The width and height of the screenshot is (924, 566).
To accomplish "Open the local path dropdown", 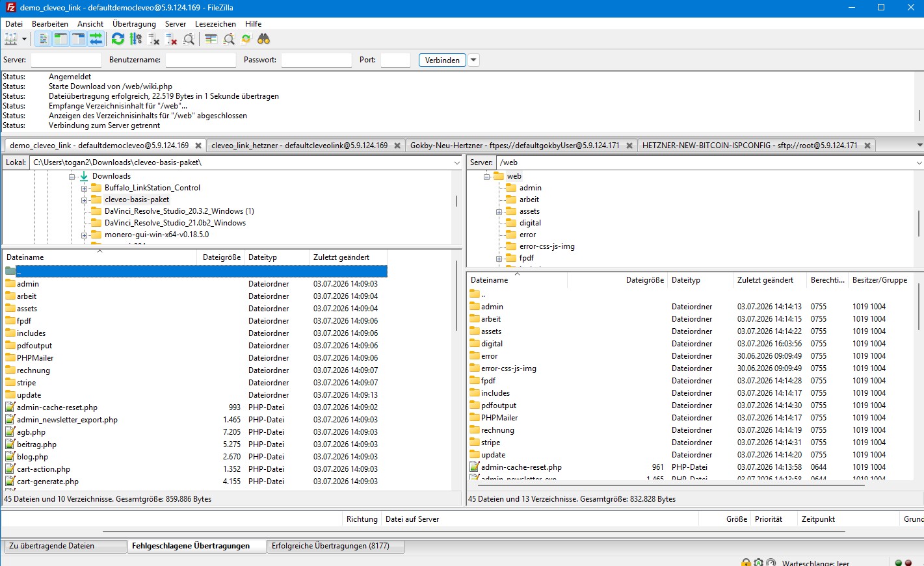I will coord(456,162).
